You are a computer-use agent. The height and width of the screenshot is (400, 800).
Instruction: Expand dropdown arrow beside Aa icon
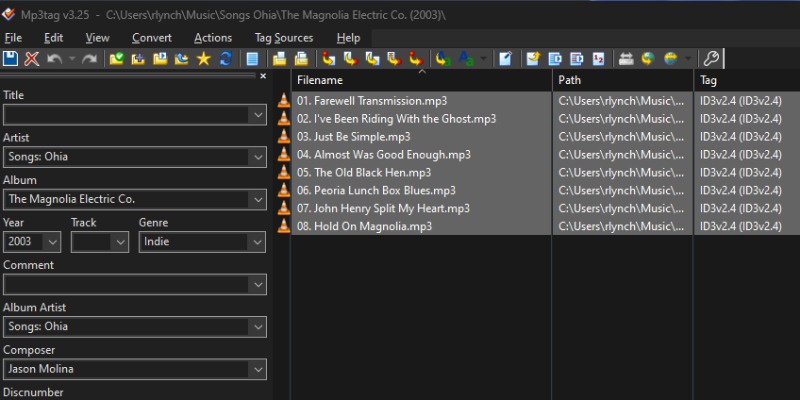coord(483,59)
